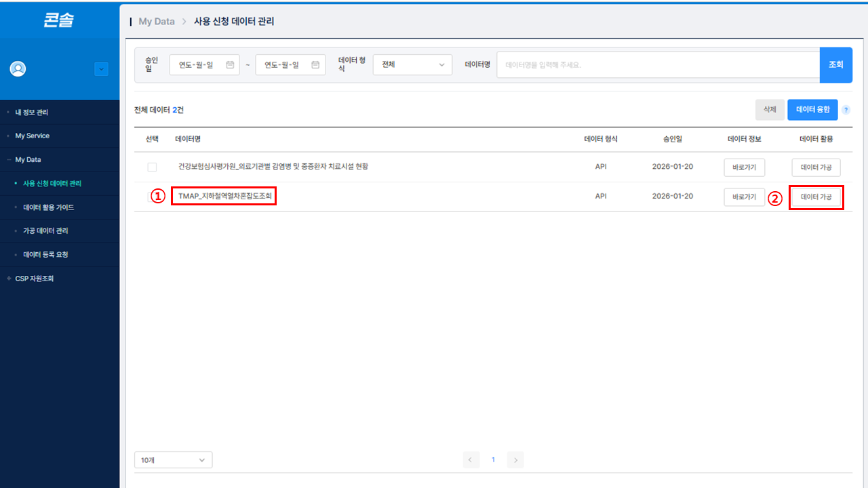Expand CSP 자원조회 menu
This screenshot has width=868, height=488.
pos(34,279)
